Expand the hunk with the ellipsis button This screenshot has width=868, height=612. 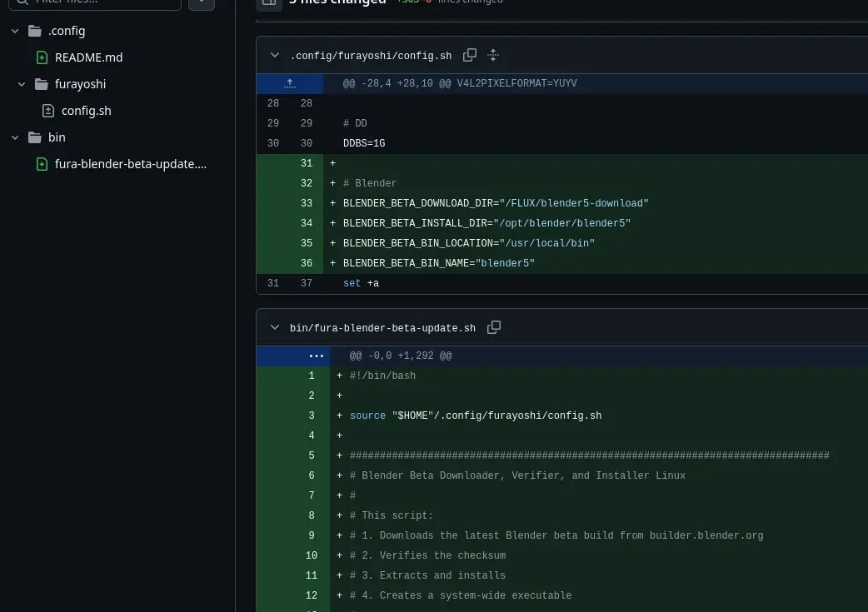pyautogui.click(x=316, y=356)
